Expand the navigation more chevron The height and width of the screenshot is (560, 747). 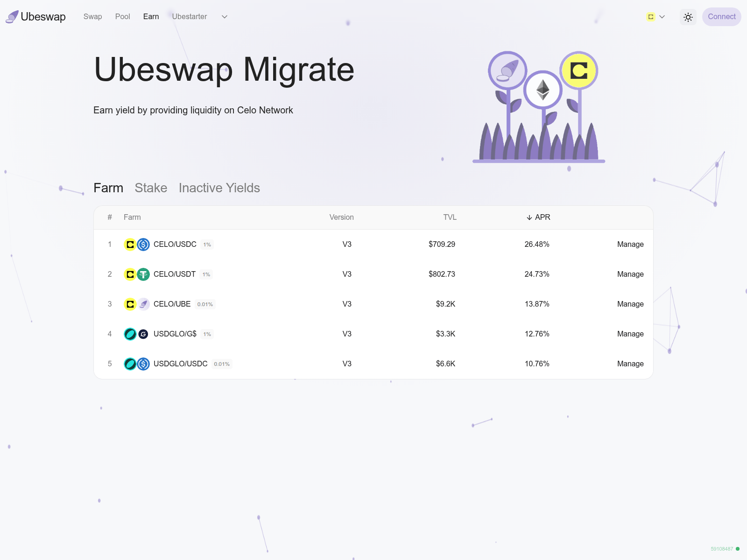pos(225,17)
